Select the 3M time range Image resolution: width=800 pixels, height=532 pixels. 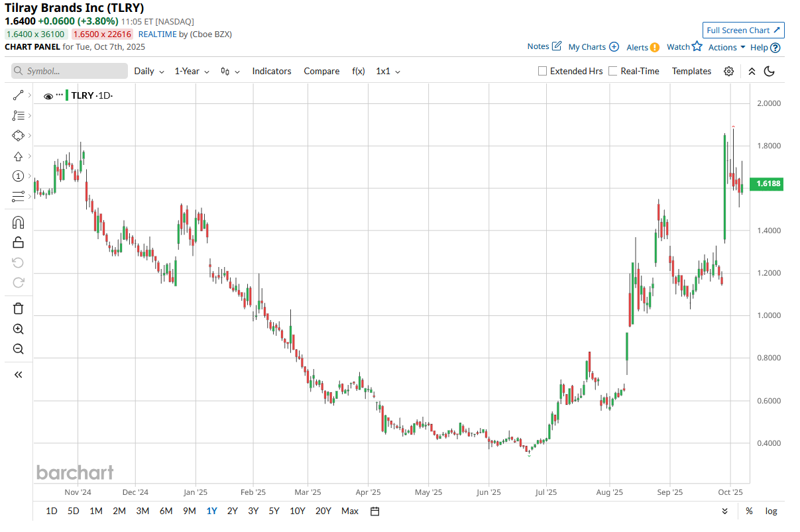point(143,511)
